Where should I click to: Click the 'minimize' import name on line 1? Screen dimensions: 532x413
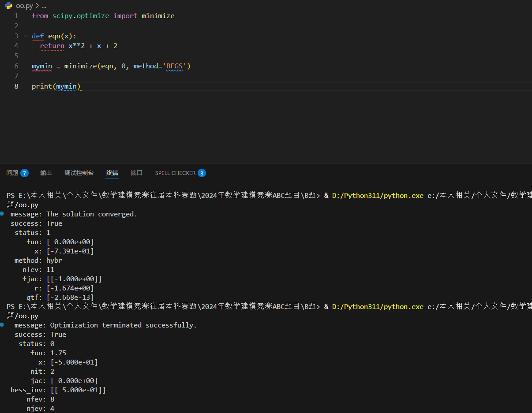pos(158,16)
